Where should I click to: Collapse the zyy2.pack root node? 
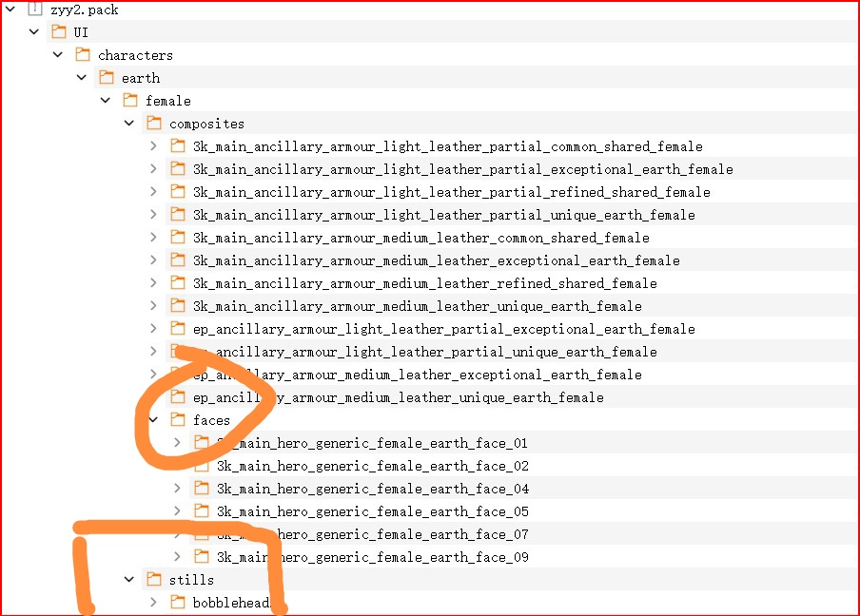pyautogui.click(x=10, y=10)
